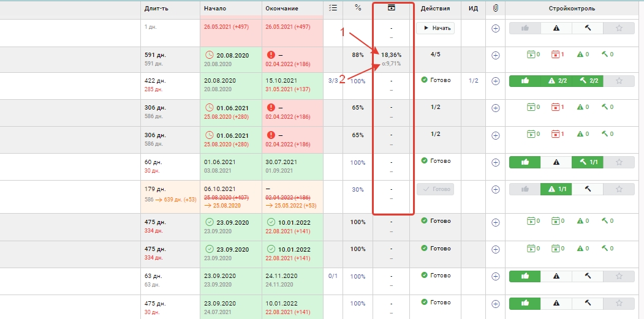The height and width of the screenshot is (319, 644).
Task: Add attachment with plus icon in 1 дн. row
Action: [x=496, y=28]
